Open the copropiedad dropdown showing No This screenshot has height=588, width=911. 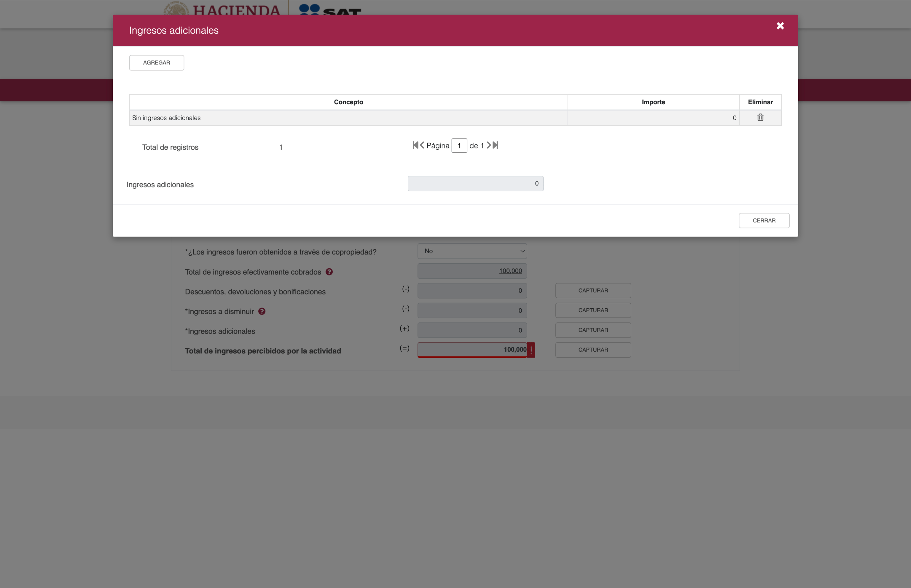tap(472, 251)
